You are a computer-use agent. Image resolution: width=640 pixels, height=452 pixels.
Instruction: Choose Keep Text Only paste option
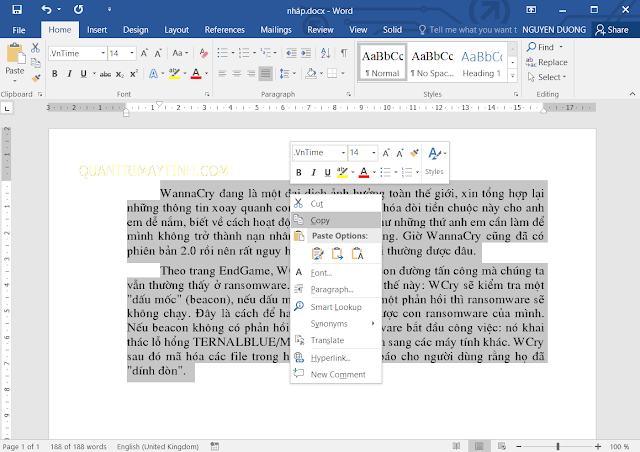click(x=357, y=254)
